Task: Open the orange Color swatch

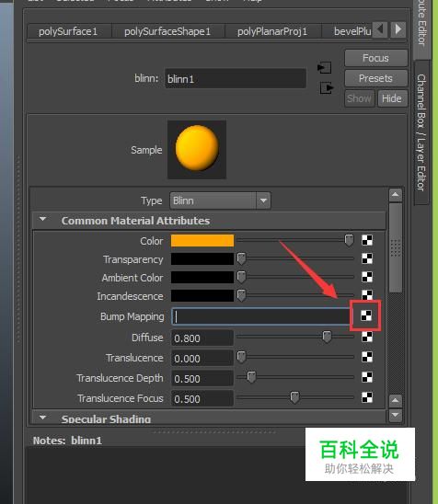Action: [x=202, y=240]
